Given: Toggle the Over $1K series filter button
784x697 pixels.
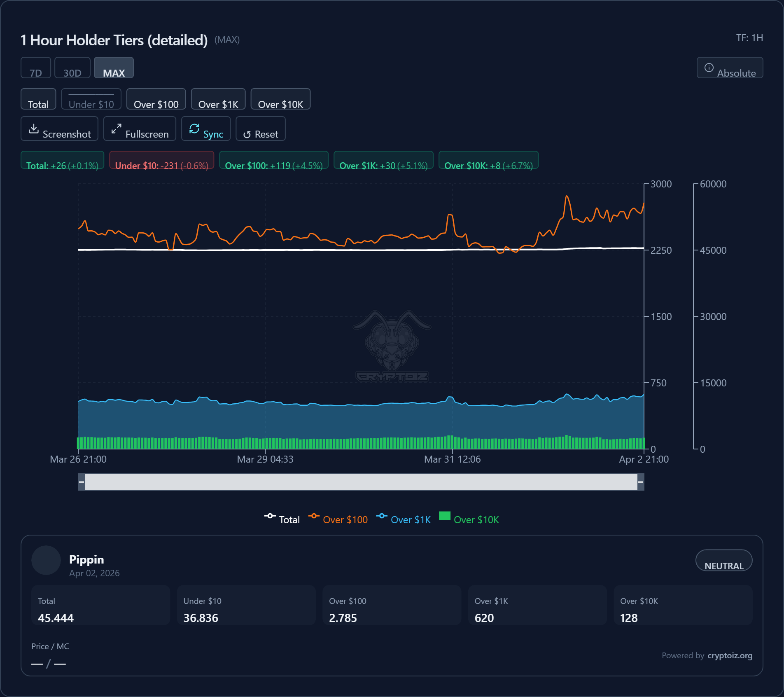Looking at the screenshot, I should tap(218, 99).
